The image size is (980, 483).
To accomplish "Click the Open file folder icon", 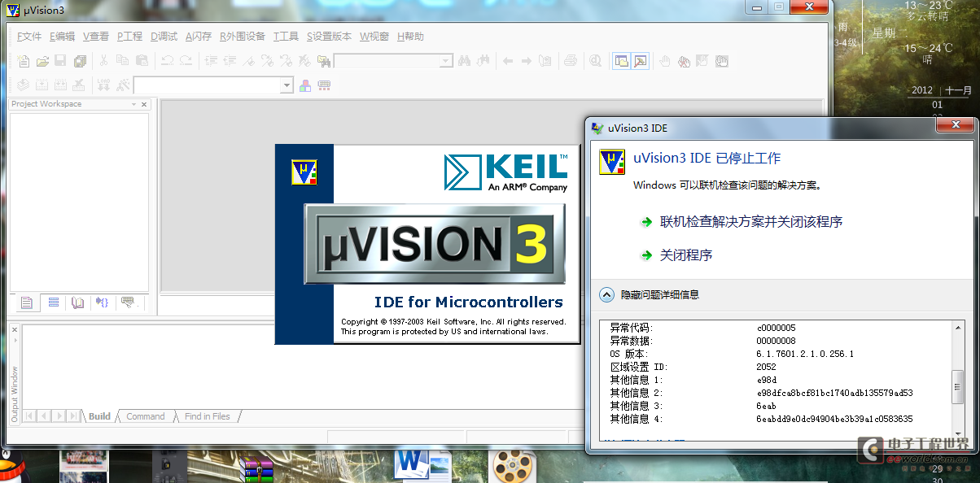I will tap(42, 61).
